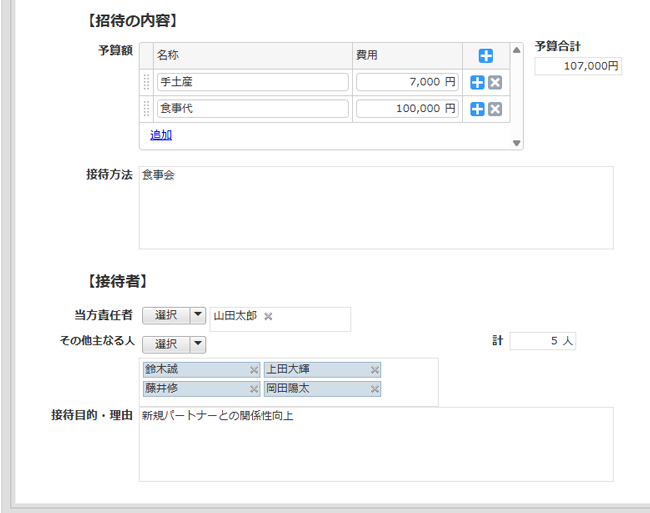Screen dimensions: 650x513
Task: Click the plus icon in the budget table header
Action: pos(485,56)
